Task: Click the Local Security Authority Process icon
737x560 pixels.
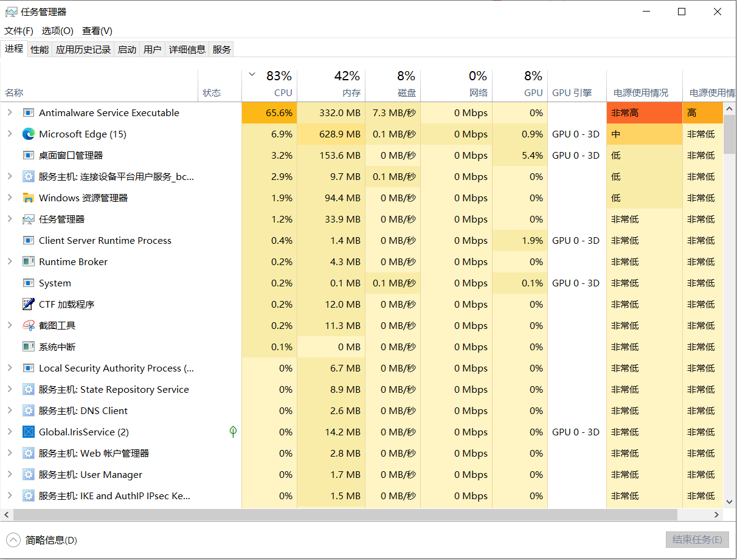Action: coord(28,368)
